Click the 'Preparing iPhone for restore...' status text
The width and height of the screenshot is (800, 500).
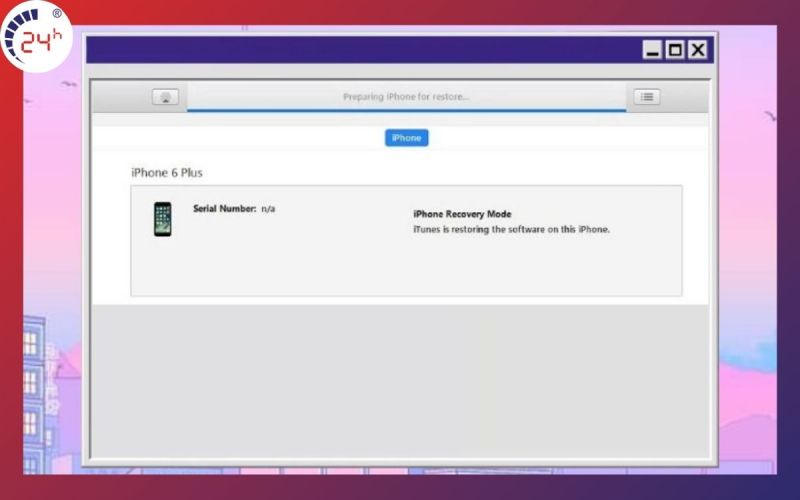406,96
